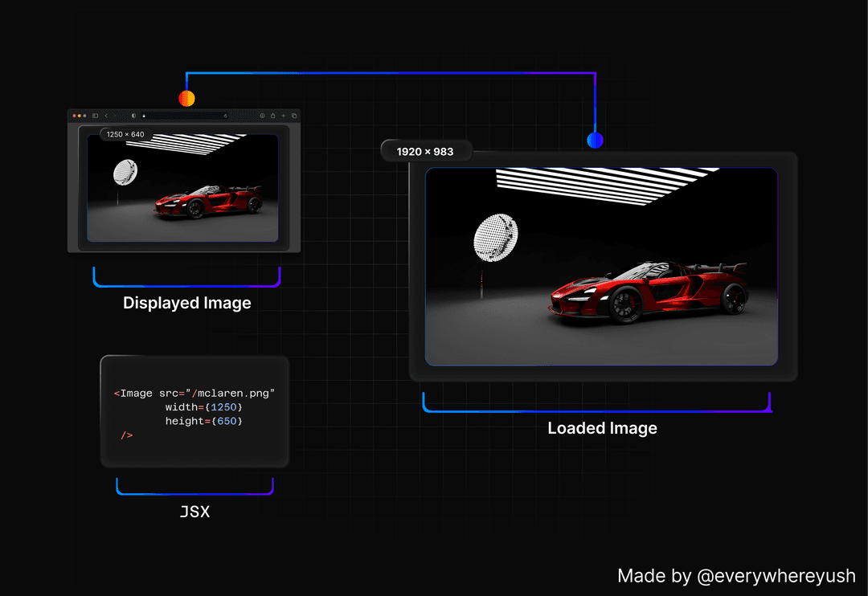Screen dimensions: 868x596
Task: Click the large loaded McLaren image
Action: point(601,267)
